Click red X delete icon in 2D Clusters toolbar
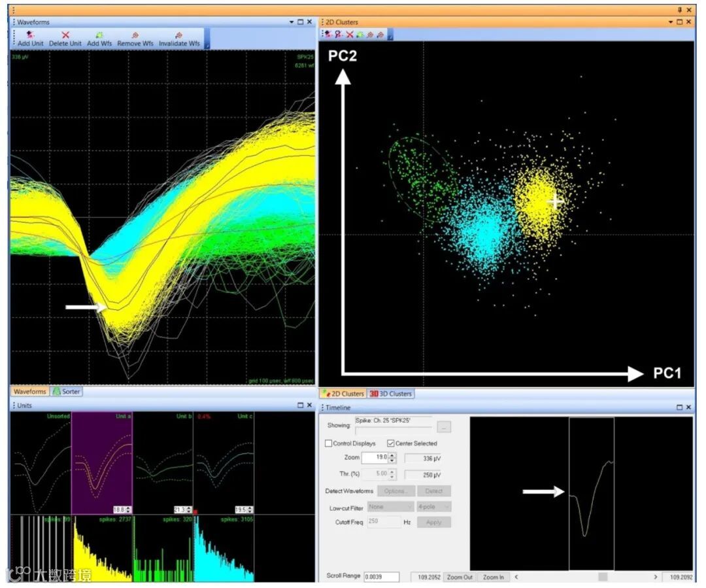 point(349,34)
